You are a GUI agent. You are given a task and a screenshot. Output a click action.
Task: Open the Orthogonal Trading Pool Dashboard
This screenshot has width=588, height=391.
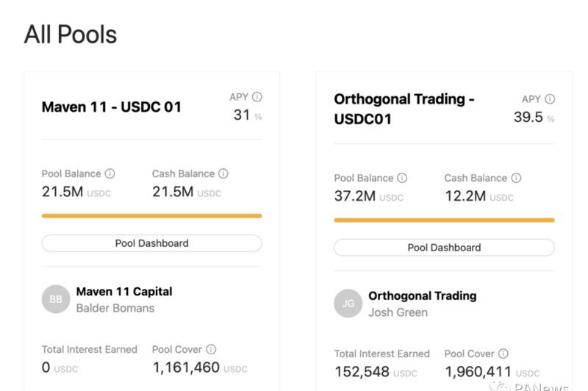(x=444, y=248)
